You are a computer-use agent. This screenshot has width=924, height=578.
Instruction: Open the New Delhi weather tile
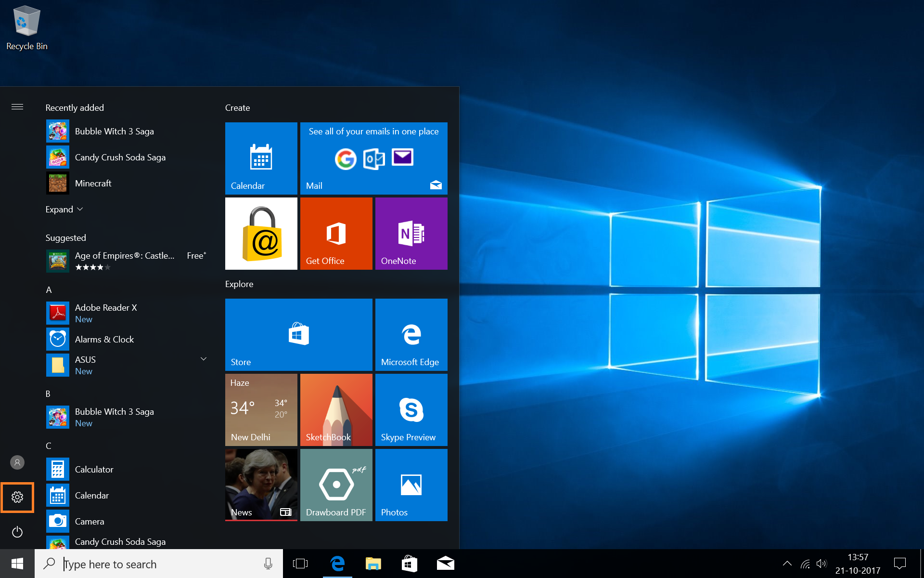pos(261,410)
